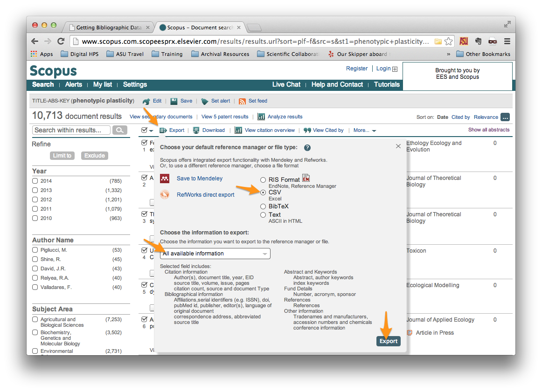Open the ASU Travel bookmark folder

tap(125, 54)
